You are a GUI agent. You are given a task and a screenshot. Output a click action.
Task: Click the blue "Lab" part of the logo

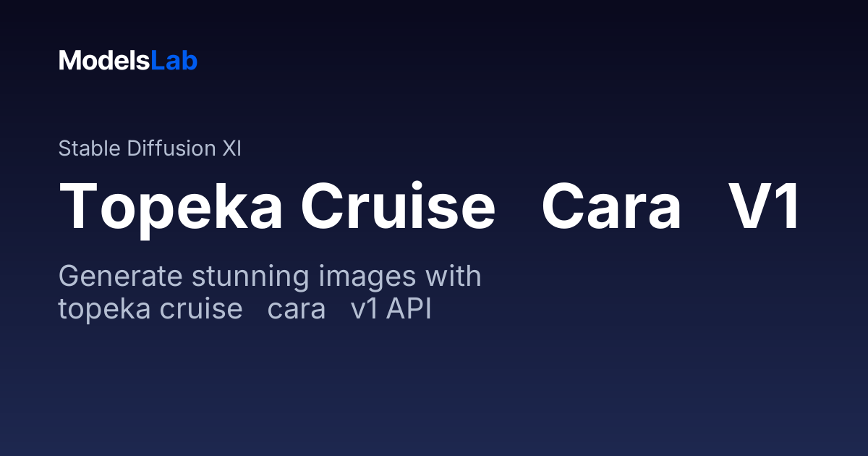pos(174,61)
